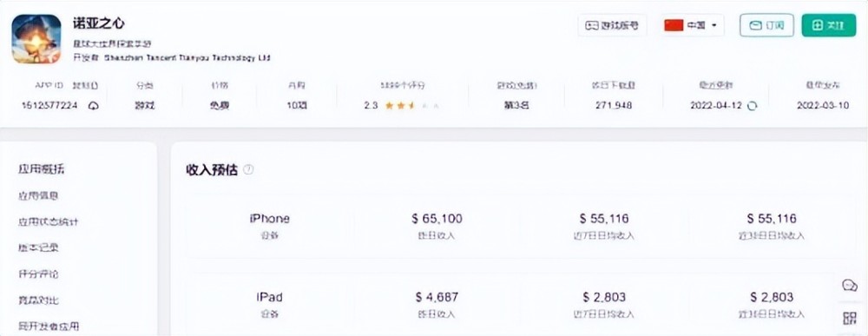Open the 中国 country dropdown
This screenshot has width=868, height=336.
coord(692,25)
